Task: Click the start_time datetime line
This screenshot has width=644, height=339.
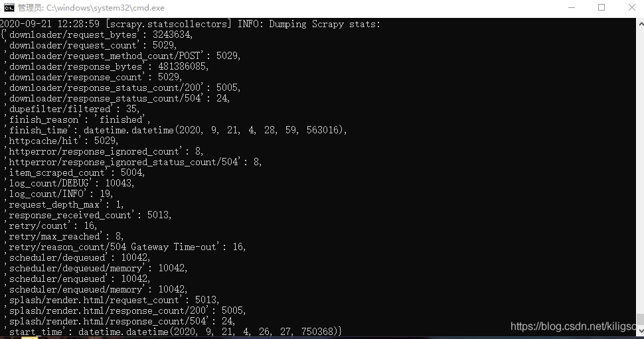Action: tap(173, 332)
